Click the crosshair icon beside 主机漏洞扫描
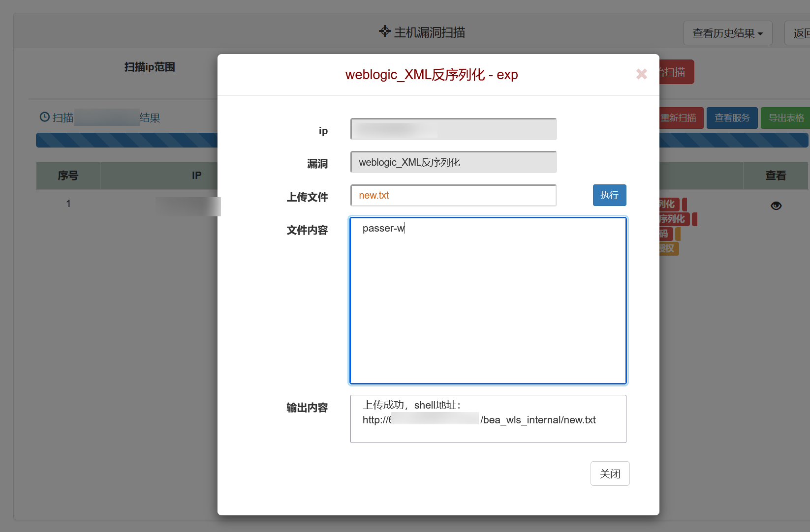The height and width of the screenshot is (532, 810). pos(385,31)
